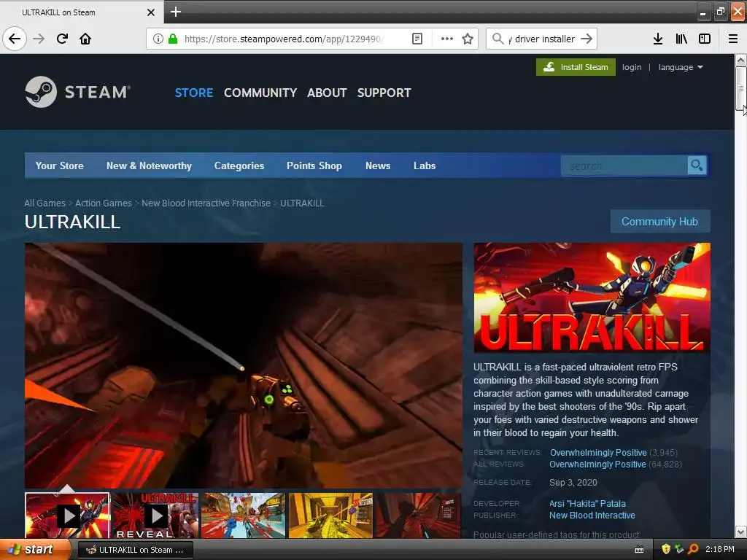This screenshot has width=747, height=560.
Task: Close the ULTRAKILL on Steam tab
Action: 151,12
